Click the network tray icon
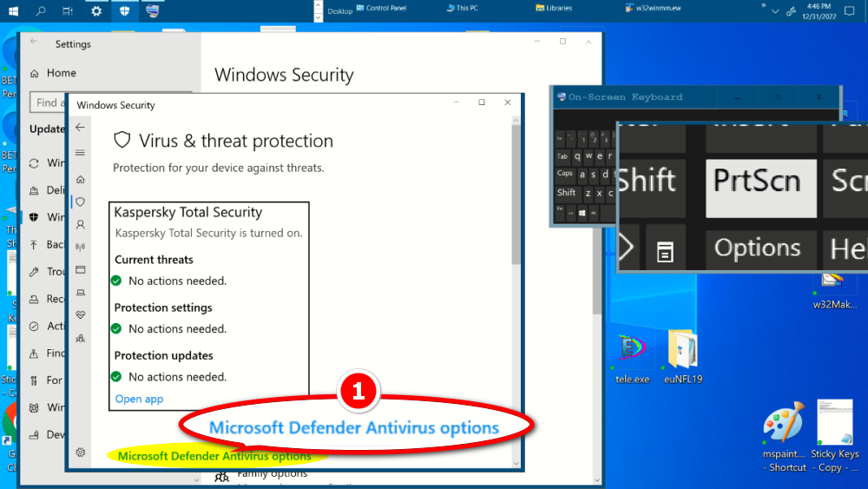The height and width of the screenshot is (489, 868). pyautogui.click(x=791, y=11)
